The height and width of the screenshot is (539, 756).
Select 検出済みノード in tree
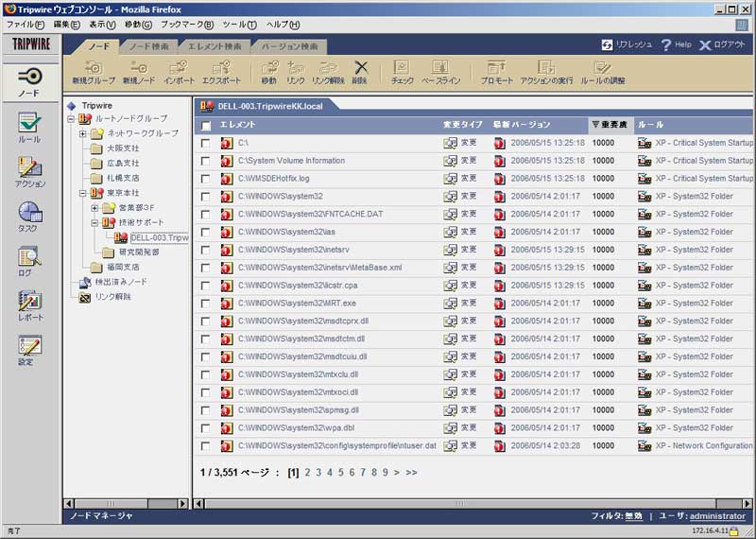coord(121,282)
